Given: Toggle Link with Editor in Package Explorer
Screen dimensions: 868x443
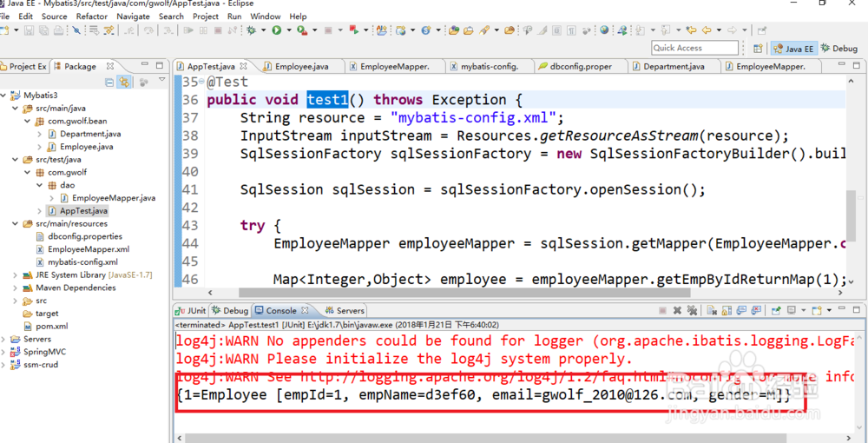Looking at the screenshot, I should (x=124, y=82).
